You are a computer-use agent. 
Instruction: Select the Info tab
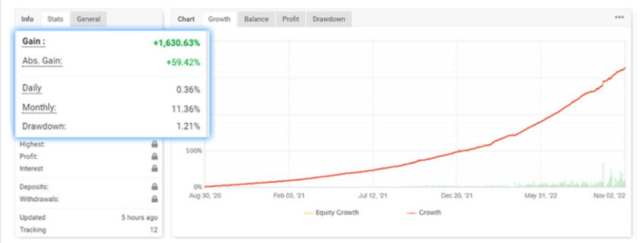click(28, 19)
